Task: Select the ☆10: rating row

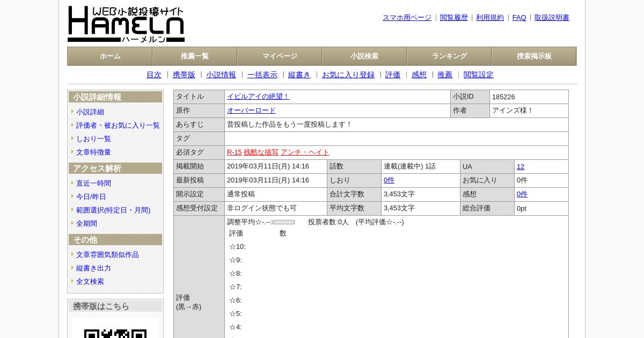Action: coord(237,247)
